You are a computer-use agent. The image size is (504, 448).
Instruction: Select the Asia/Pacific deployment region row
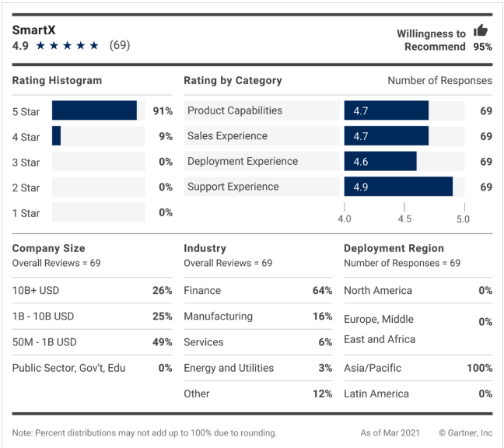418,368
